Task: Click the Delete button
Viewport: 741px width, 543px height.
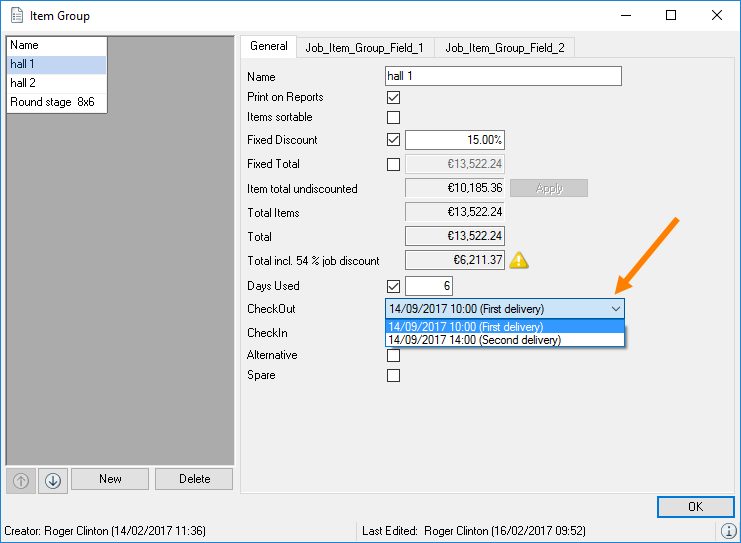Action: [194, 479]
